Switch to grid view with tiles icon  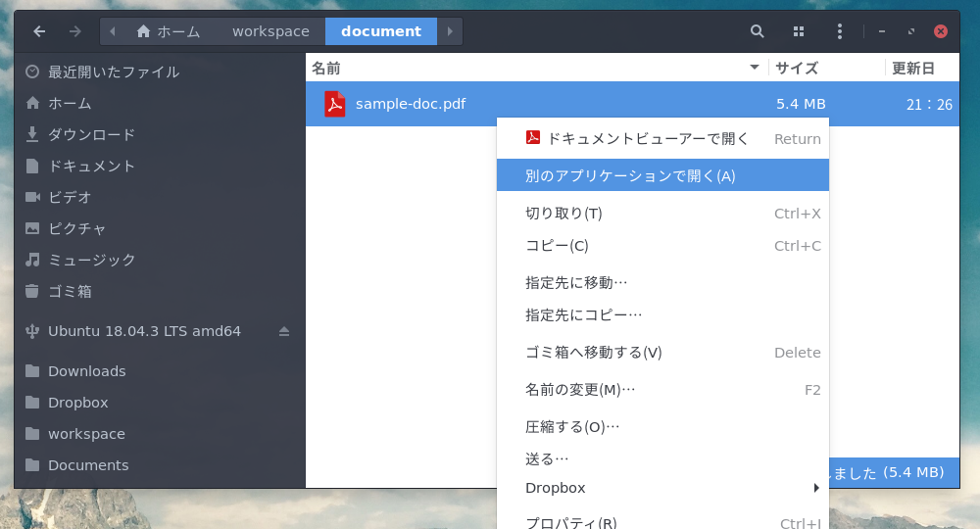[x=798, y=31]
